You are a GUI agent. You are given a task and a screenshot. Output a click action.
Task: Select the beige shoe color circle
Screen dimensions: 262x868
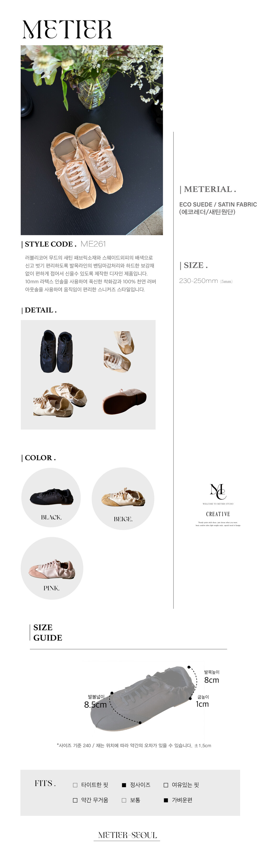click(x=123, y=498)
